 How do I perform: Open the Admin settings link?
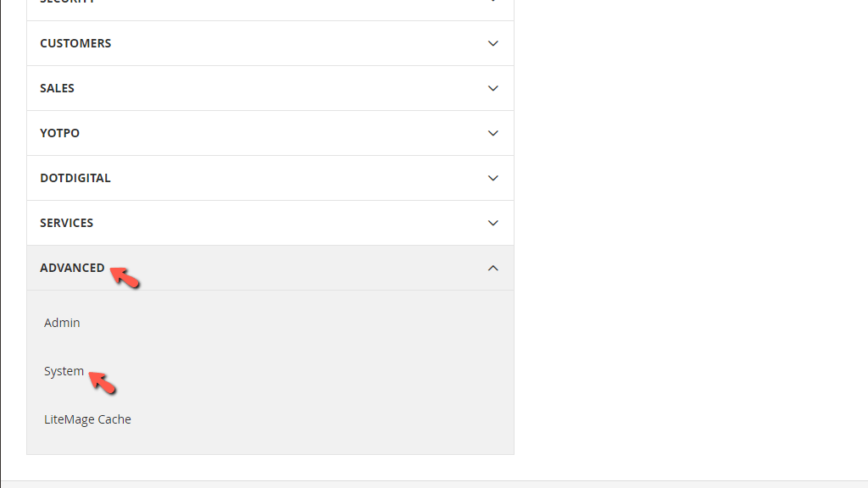point(62,322)
